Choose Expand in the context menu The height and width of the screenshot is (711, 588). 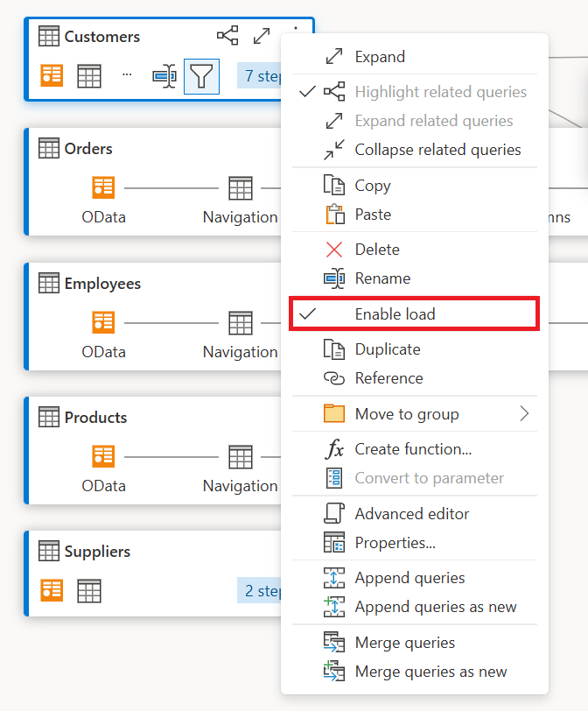pyautogui.click(x=415, y=57)
